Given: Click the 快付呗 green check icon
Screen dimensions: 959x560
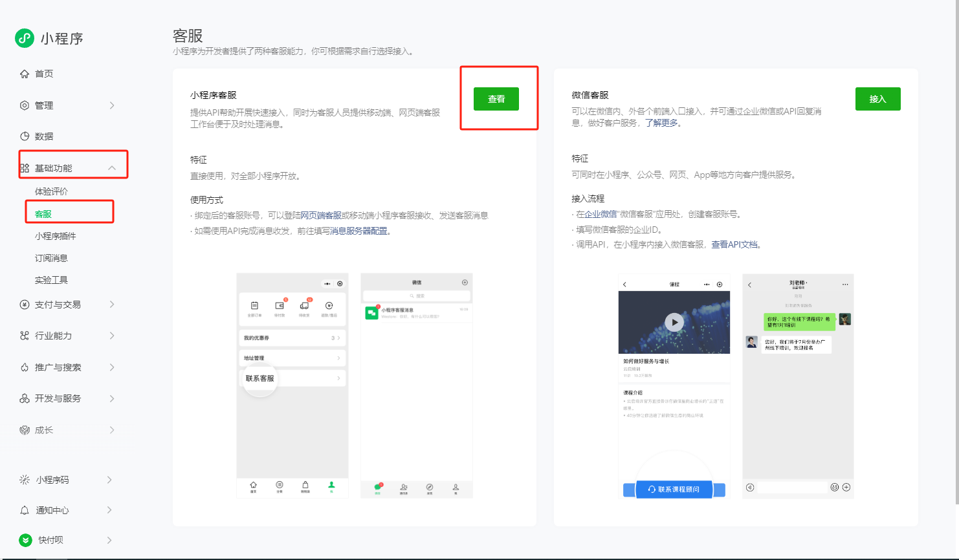Looking at the screenshot, I should (25, 540).
